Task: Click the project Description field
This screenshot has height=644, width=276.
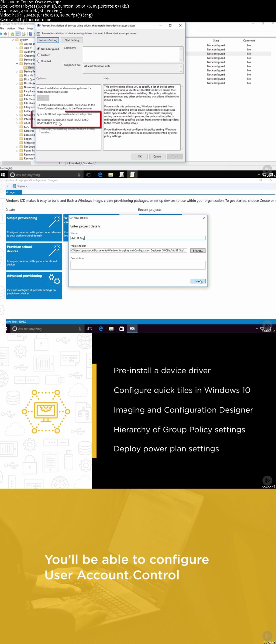Action: (138, 265)
